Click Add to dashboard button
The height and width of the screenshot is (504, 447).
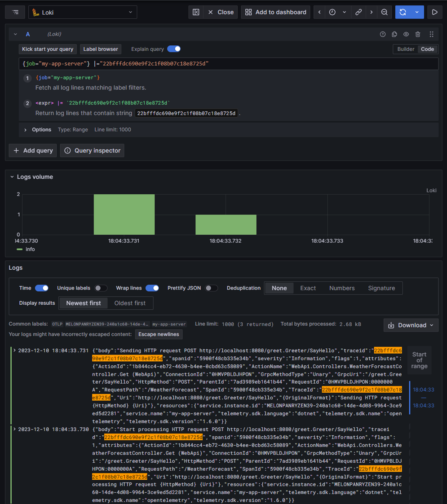(275, 12)
